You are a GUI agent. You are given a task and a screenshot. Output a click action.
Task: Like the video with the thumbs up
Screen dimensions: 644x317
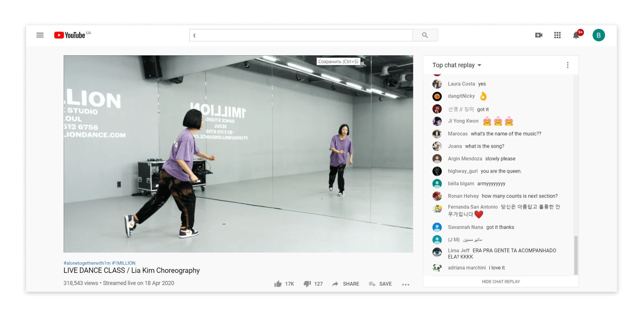tap(279, 283)
